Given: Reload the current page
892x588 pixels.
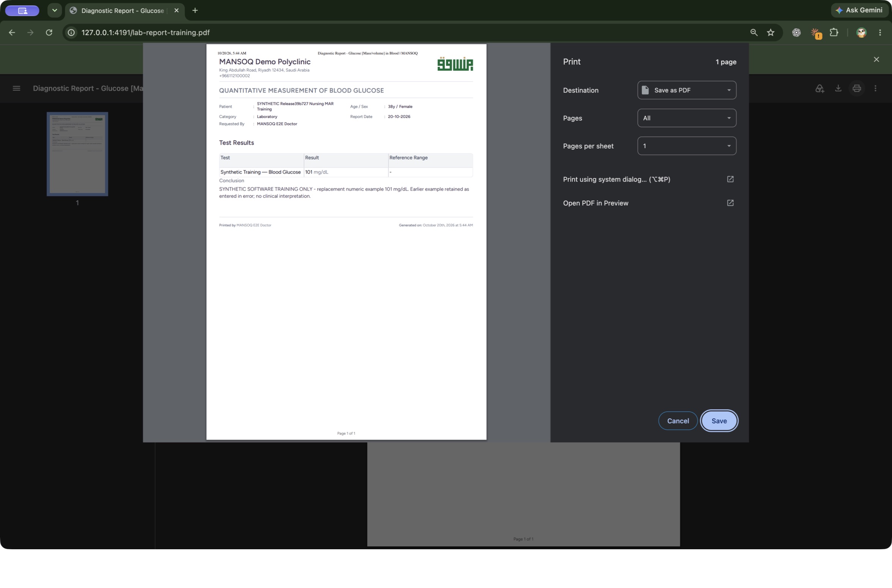Looking at the screenshot, I should pyautogui.click(x=49, y=33).
